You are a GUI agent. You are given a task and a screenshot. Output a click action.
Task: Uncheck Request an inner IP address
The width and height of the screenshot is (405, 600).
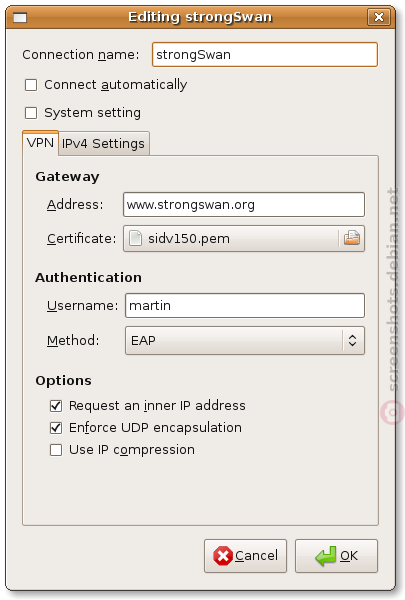(x=56, y=406)
